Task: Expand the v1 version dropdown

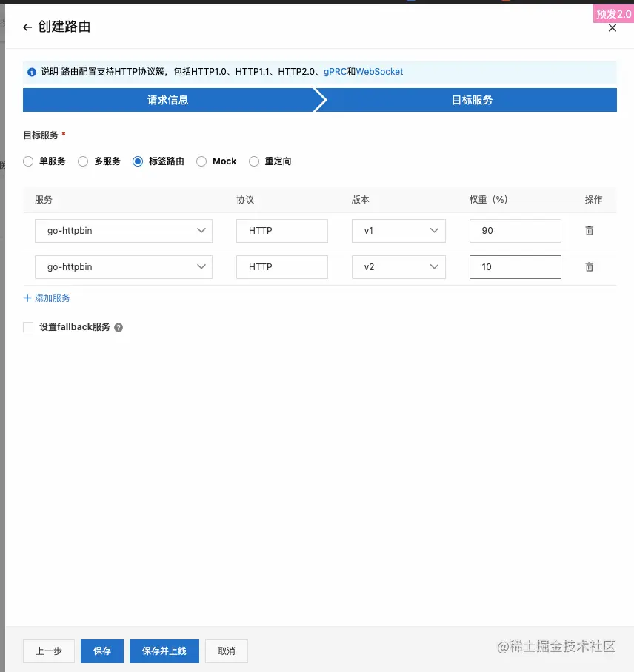Action: coord(398,231)
